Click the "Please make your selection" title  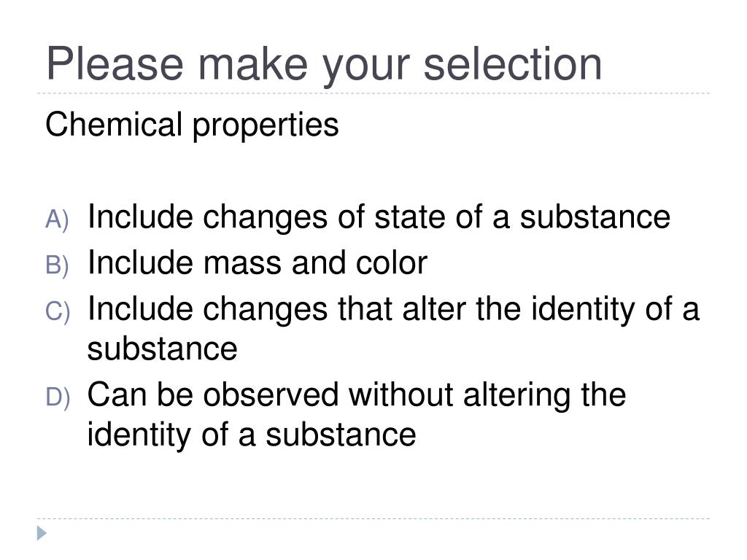(x=324, y=65)
